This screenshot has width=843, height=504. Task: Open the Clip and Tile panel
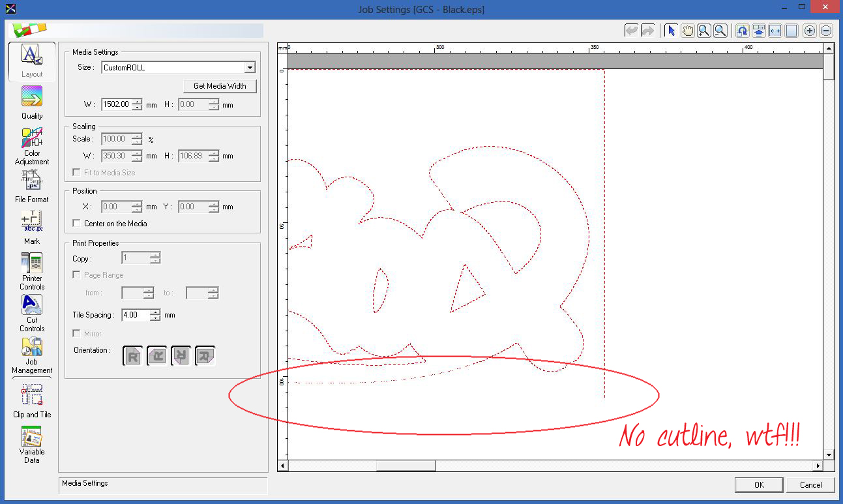pyautogui.click(x=31, y=400)
